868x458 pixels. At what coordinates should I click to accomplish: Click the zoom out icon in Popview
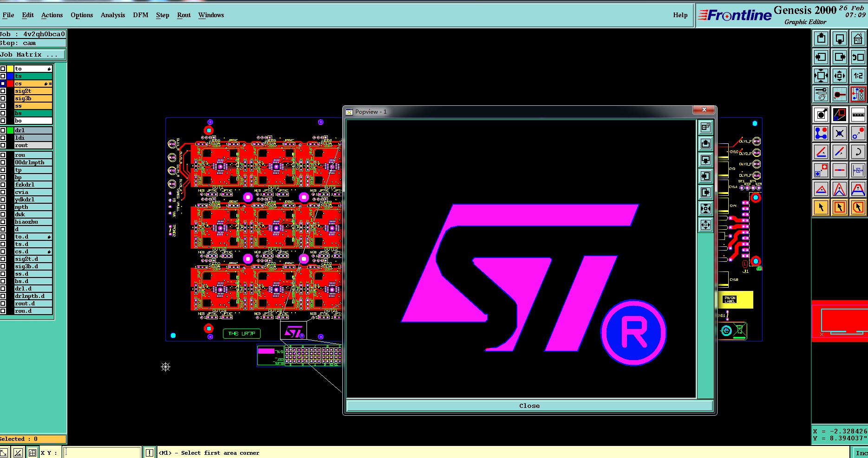[x=705, y=225]
